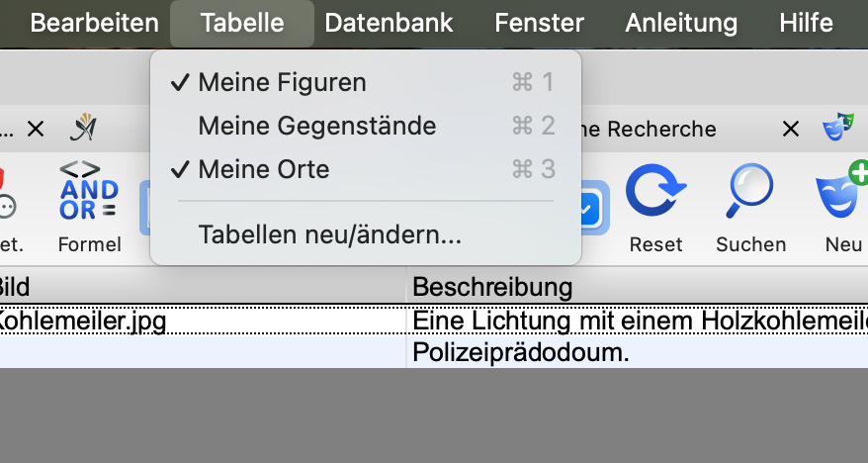Expand the Fenster menu
868x463 pixels.
click(539, 24)
